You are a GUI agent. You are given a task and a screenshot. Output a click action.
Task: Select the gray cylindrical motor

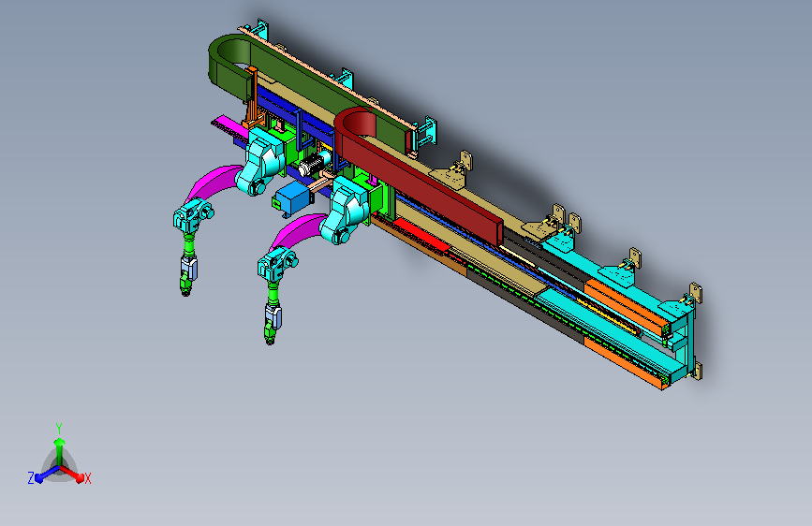pyautogui.click(x=315, y=163)
